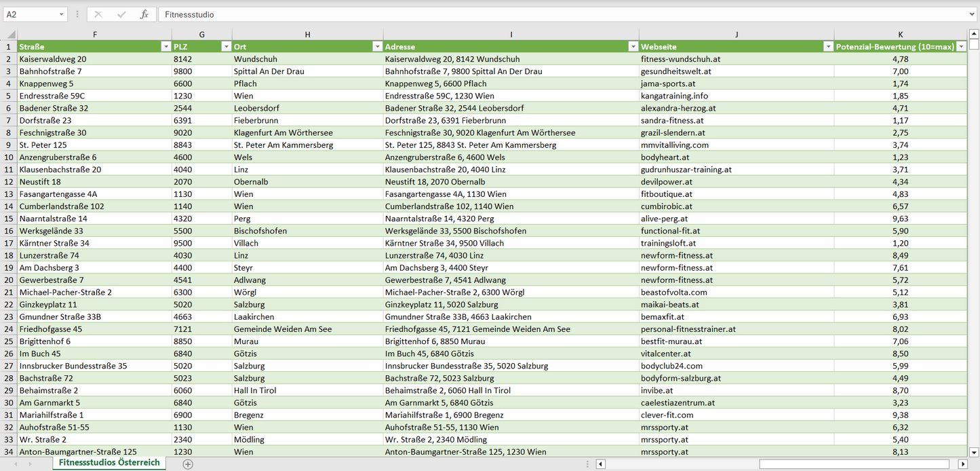Expand the Ort column filter
Image resolution: width=980 pixels, height=471 pixels.
(x=377, y=47)
